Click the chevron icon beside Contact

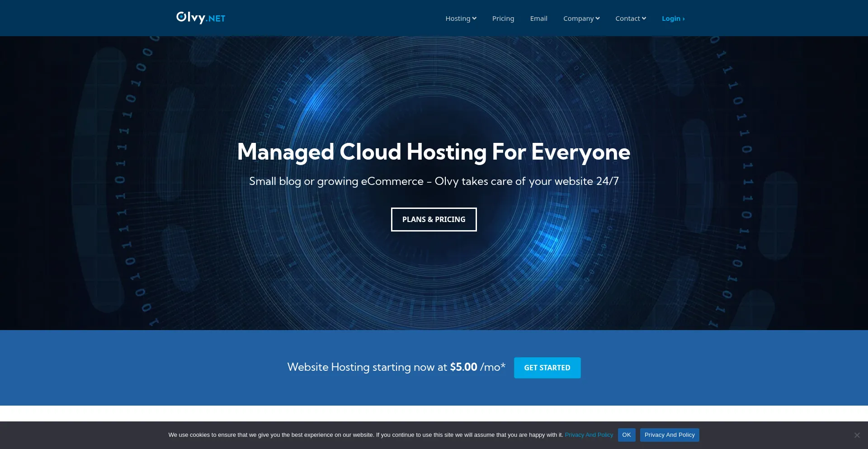tap(644, 19)
